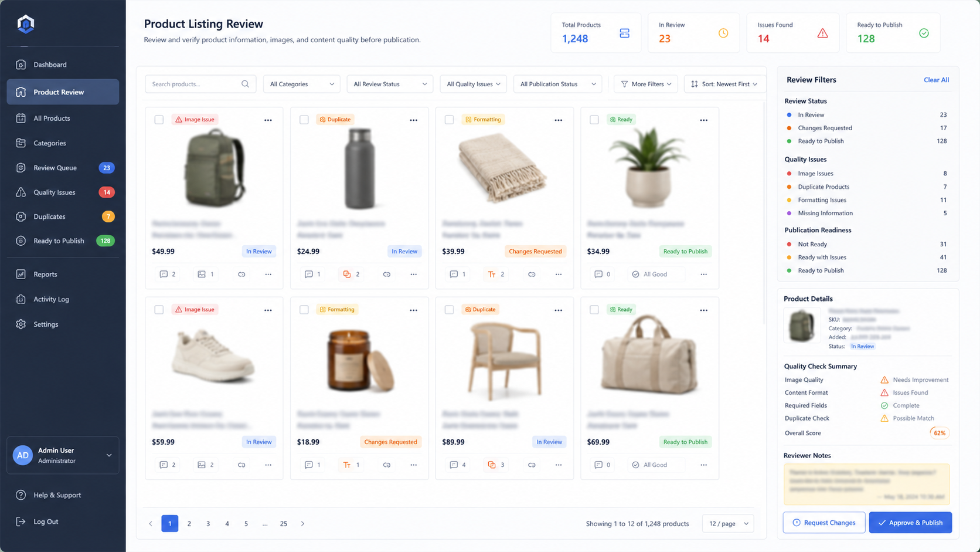
Task: Click All Good check icon on $69.99 bag
Action: (635, 465)
